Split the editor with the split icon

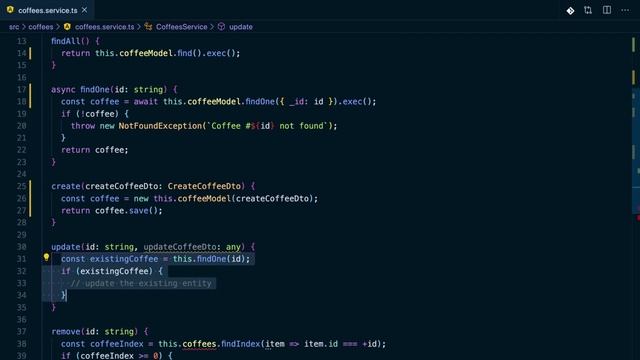[607, 10]
